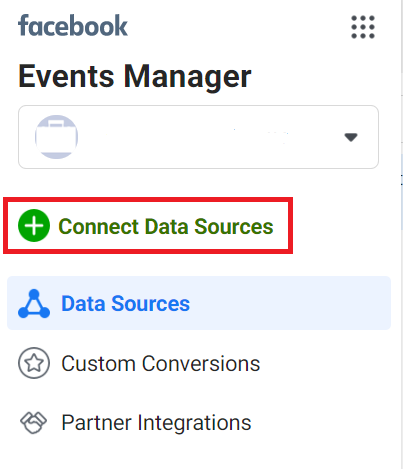This screenshot has width=403, height=469.
Task: Click the Events Manager heading
Action: pos(135,77)
